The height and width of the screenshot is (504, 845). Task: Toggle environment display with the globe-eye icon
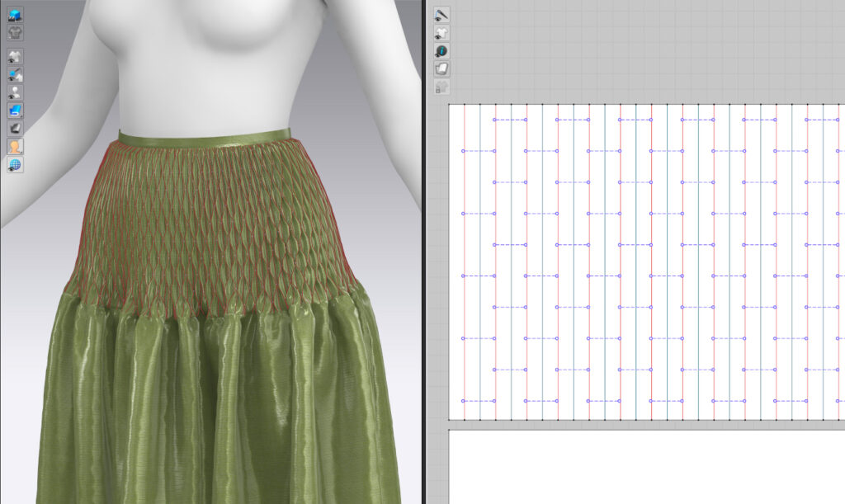(15, 163)
